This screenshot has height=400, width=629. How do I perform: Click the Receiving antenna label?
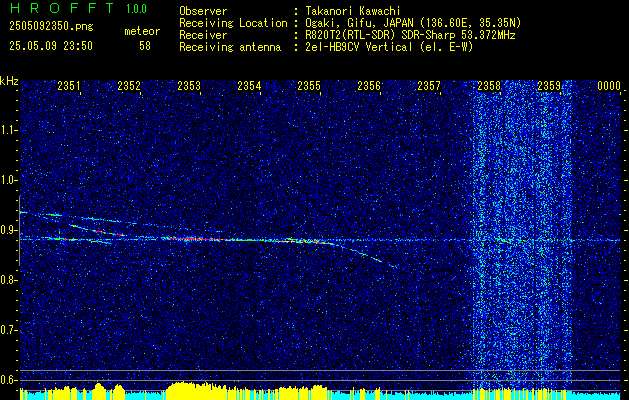tap(230, 47)
